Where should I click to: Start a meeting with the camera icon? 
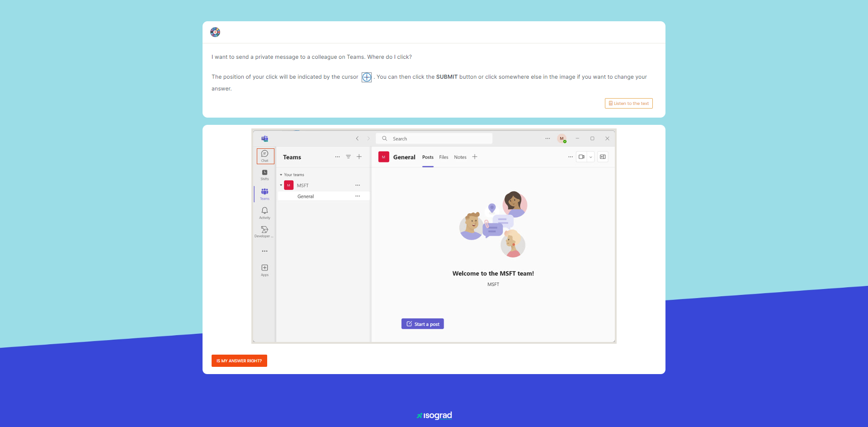(582, 157)
